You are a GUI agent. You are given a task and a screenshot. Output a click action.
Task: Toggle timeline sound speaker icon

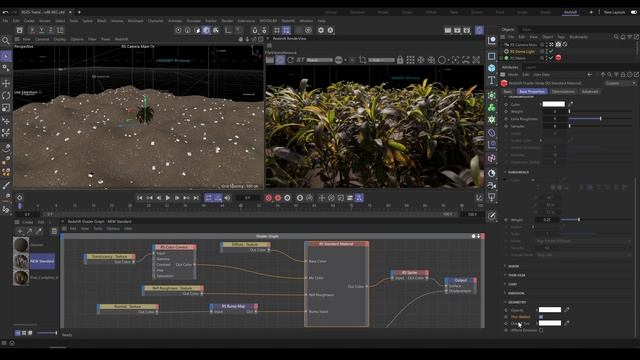click(x=227, y=198)
